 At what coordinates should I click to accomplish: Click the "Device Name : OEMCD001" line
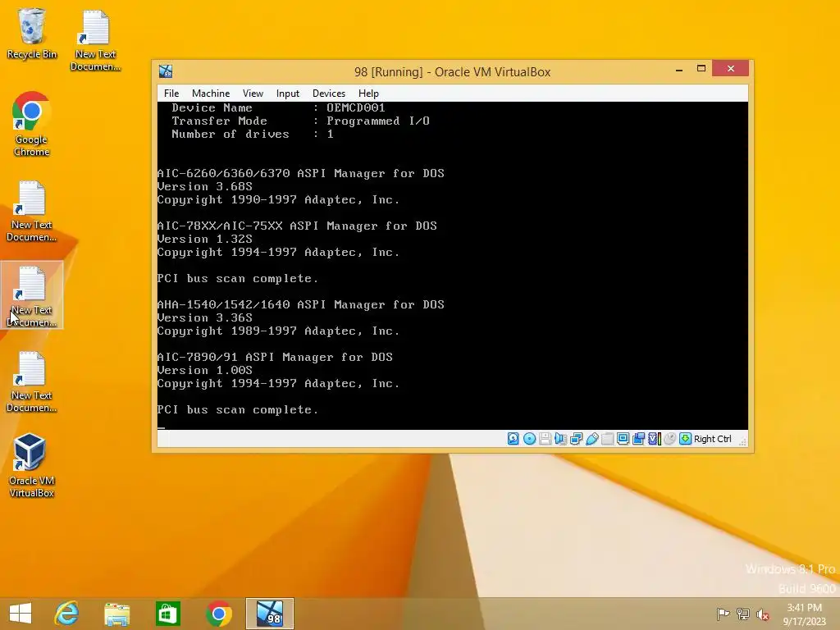(x=278, y=107)
